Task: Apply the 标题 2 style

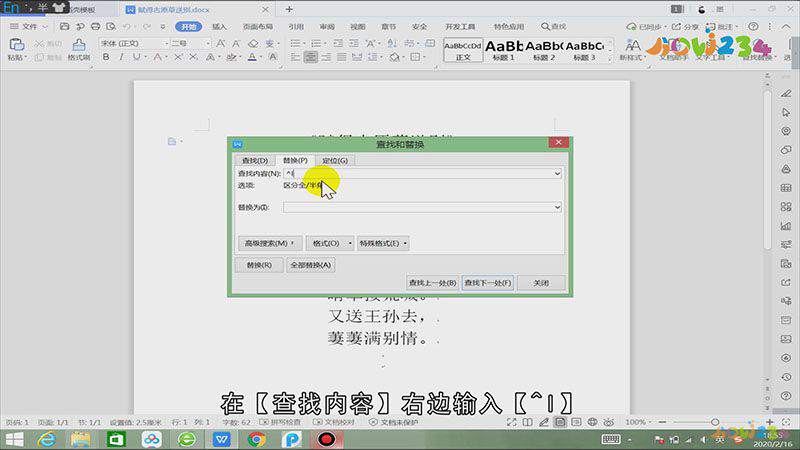Action: [x=544, y=50]
